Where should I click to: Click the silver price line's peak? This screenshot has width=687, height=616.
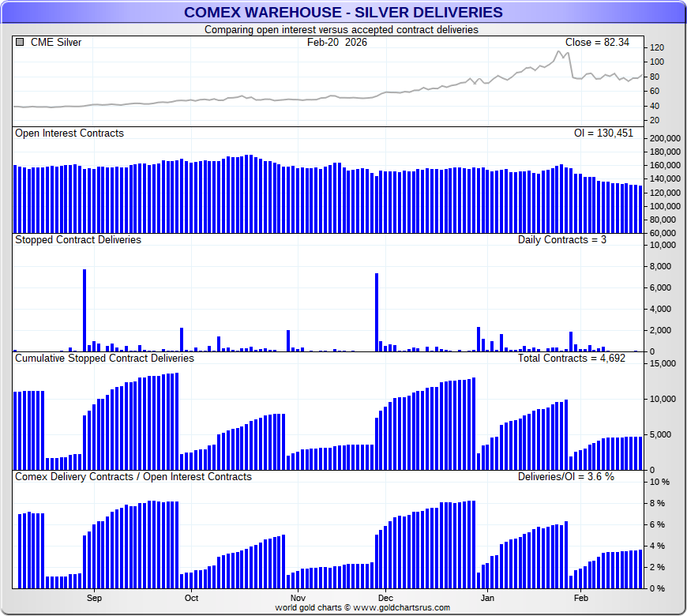558,52
